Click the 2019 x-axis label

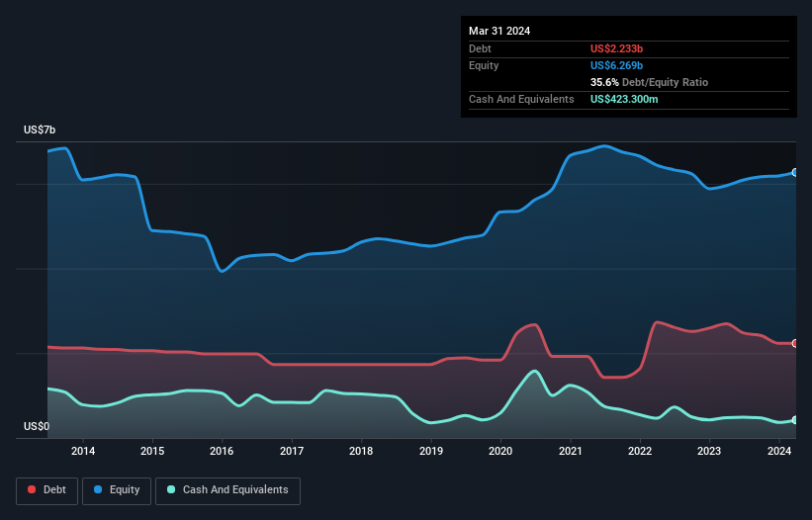[x=431, y=451]
